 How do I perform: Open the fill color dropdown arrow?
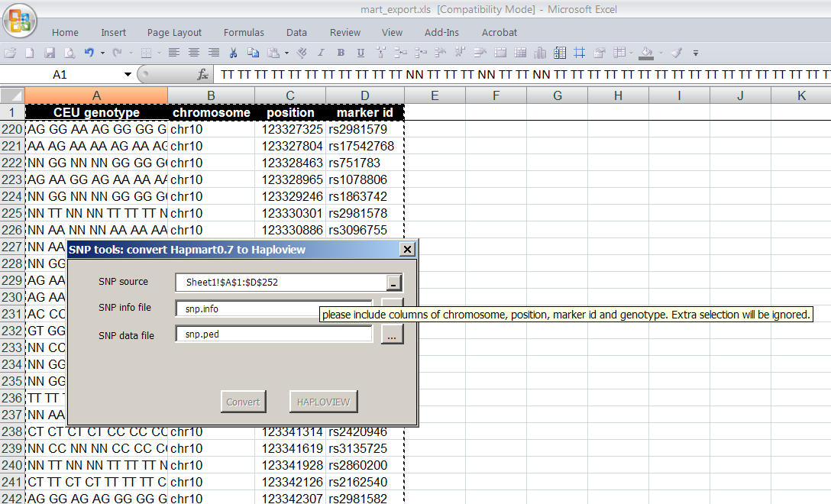click(x=661, y=53)
